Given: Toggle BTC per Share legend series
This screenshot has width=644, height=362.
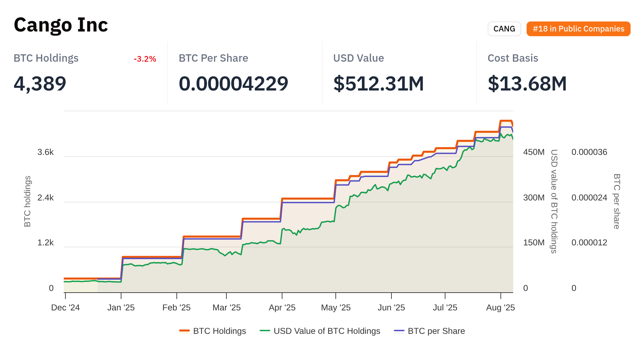Looking at the screenshot, I should (x=429, y=331).
